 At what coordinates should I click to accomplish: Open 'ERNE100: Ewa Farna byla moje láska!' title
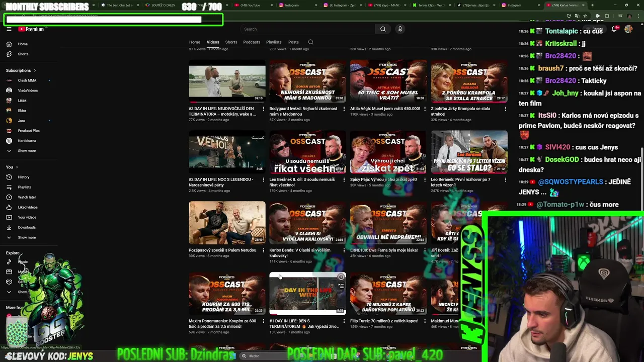pos(384,250)
